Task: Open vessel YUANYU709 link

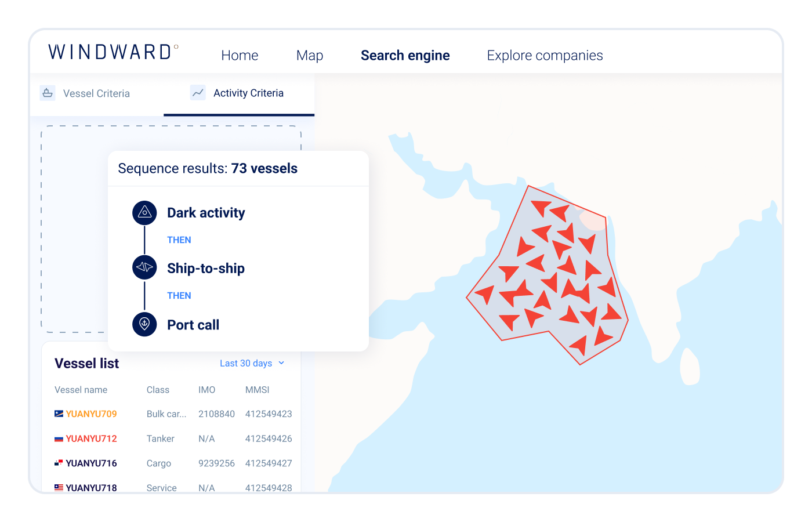Action: pos(91,414)
